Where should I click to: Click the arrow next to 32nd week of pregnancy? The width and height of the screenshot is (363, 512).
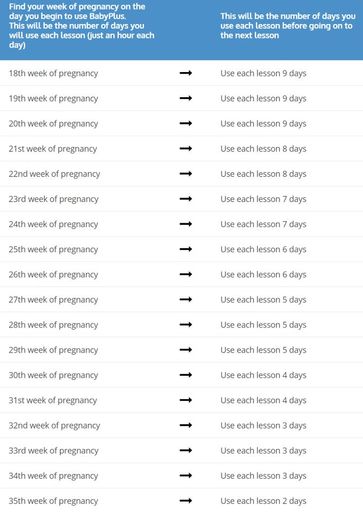[186, 425]
